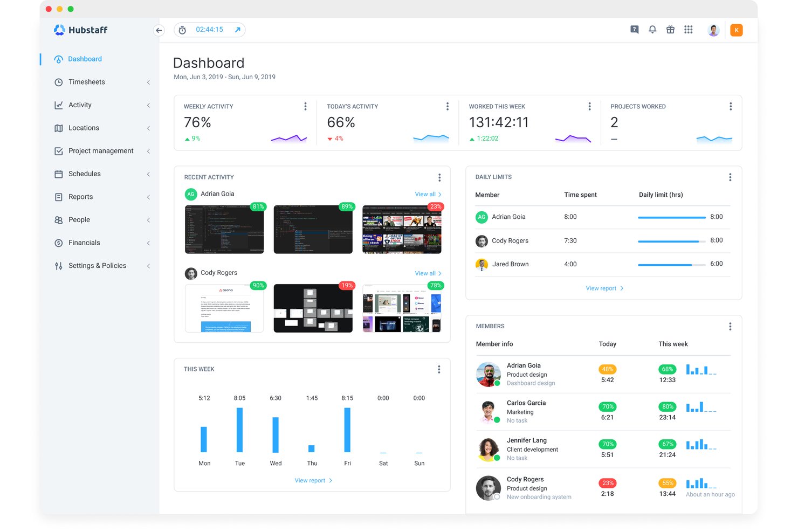Viewport: 798px width, 532px height.
Task: Open Cody Rogers' 19% screenshot thumbnail
Action: coord(313,308)
